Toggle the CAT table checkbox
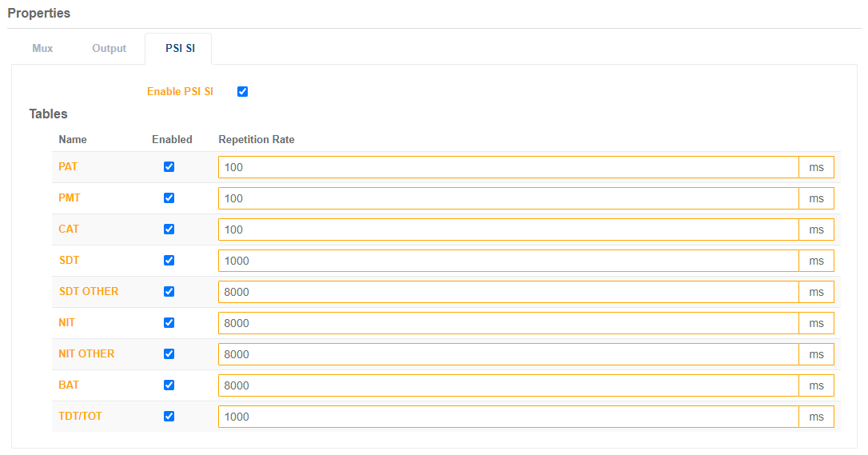Screen dimensions: 868x455 click(x=169, y=229)
